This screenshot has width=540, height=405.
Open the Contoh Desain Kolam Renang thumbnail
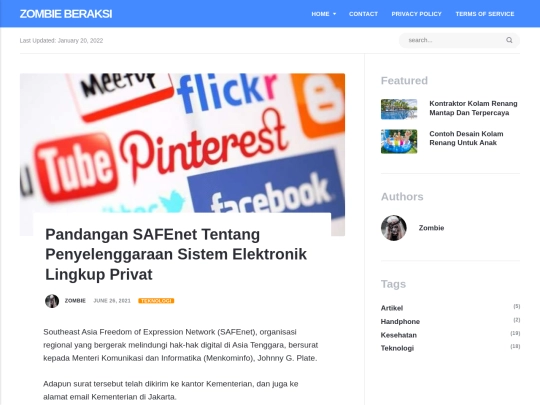point(399,141)
